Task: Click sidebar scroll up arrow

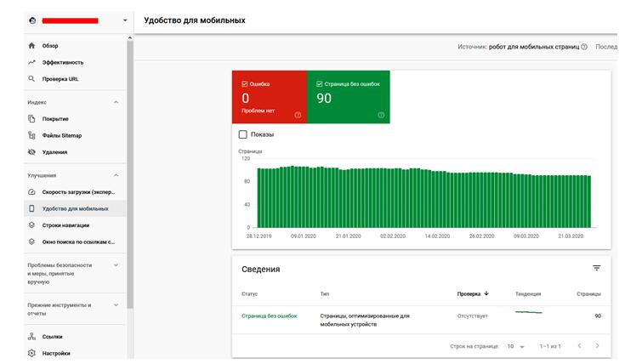Action: click(x=130, y=37)
